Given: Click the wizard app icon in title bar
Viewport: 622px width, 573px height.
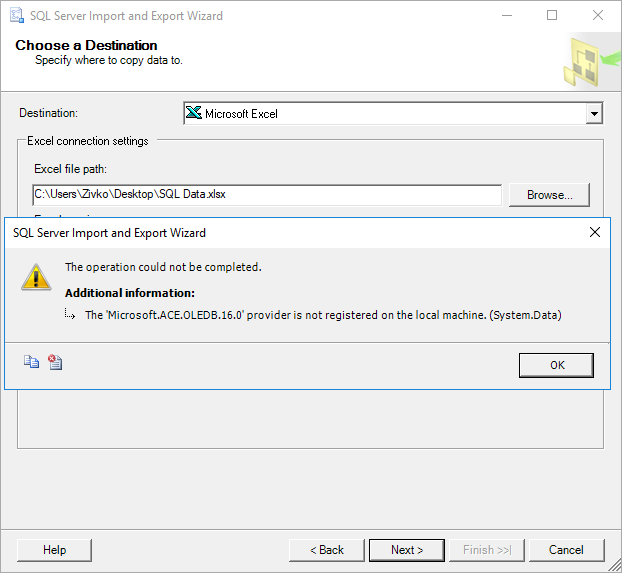Looking at the screenshot, I should (17, 16).
